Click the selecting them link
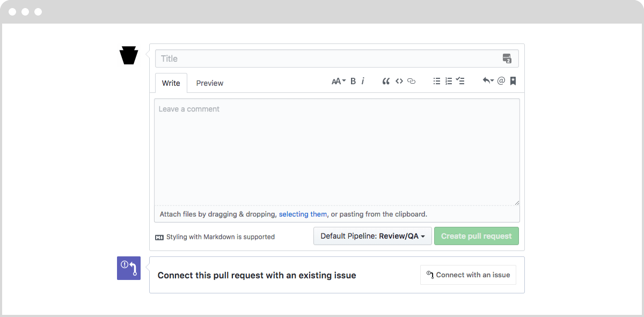The width and height of the screenshot is (644, 317). pyautogui.click(x=303, y=214)
